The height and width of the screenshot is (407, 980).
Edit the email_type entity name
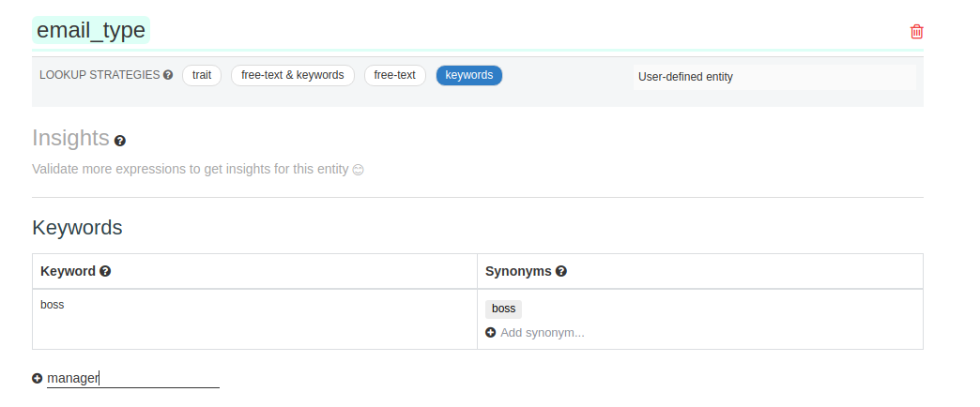[91, 31]
